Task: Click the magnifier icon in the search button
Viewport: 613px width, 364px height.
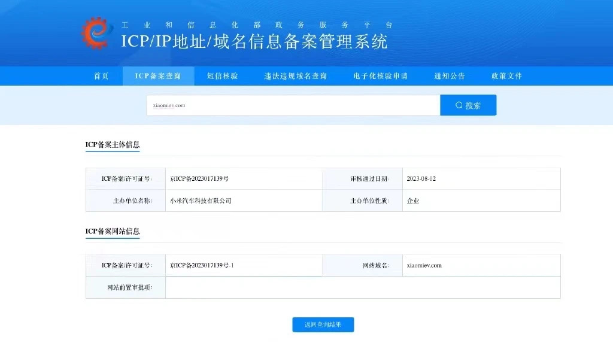Action: 459,105
